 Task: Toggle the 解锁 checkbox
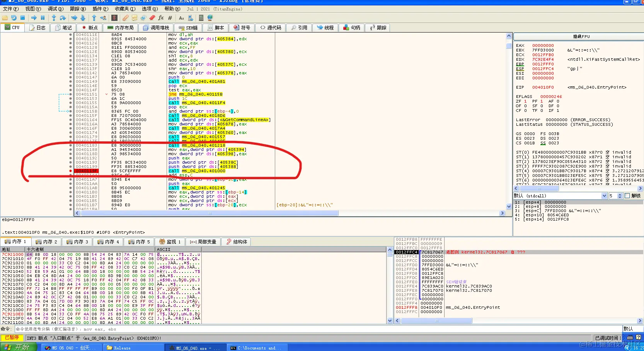coord(627,196)
